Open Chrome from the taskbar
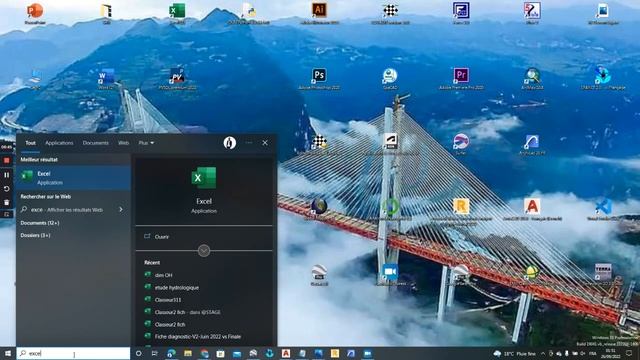This screenshot has height=360, width=640. click(x=204, y=353)
